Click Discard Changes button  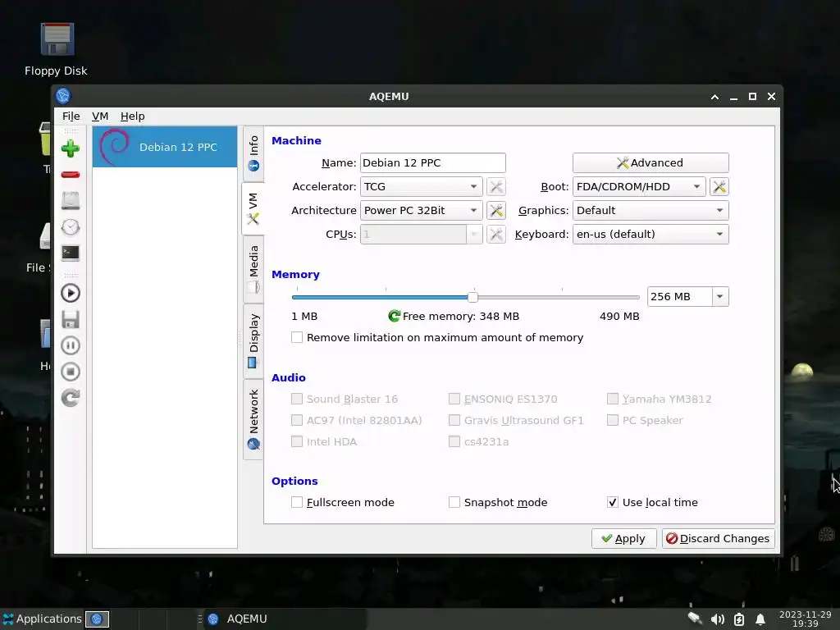[x=718, y=538]
